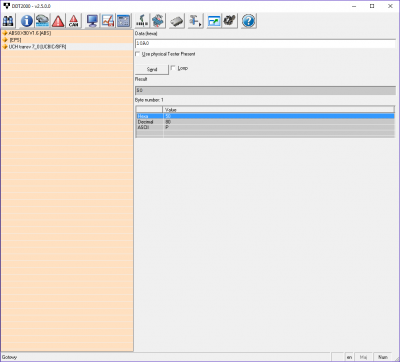Viewport: 400px width, 362px height.
Task: Click the 'en' status bar indicator
Action: 349,357
